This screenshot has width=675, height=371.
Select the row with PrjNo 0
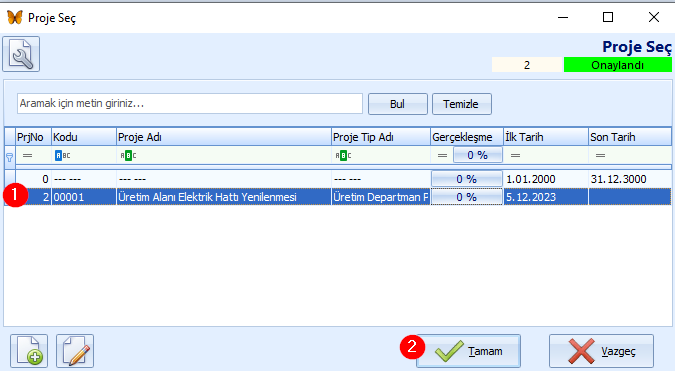pyautogui.click(x=338, y=179)
